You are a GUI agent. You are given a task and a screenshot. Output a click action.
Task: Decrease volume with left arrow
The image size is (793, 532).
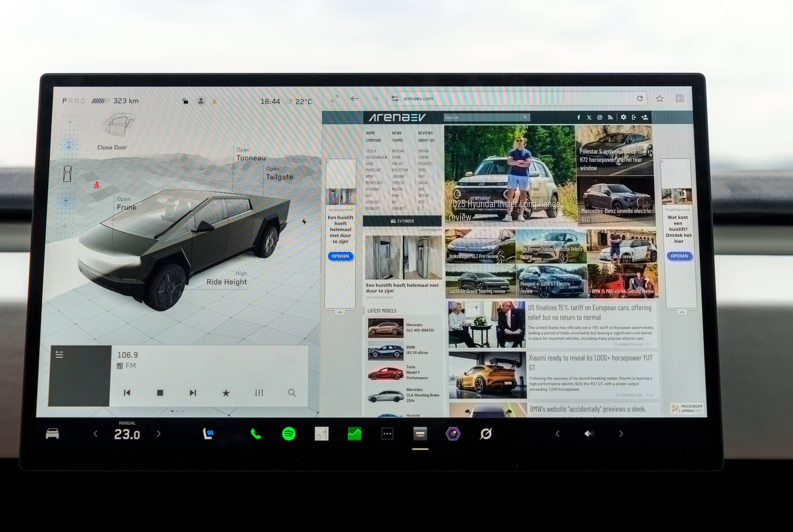(x=558, y=434)
